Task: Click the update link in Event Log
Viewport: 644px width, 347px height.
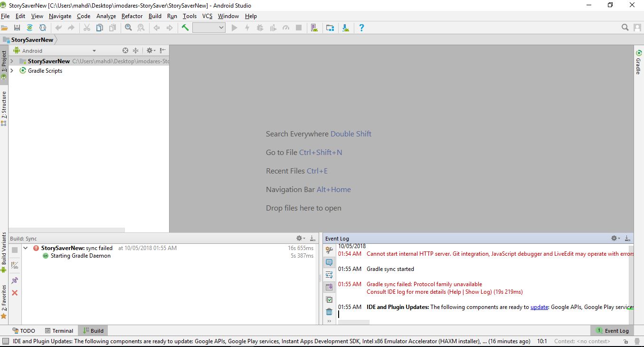Action: tap(539, 307)
